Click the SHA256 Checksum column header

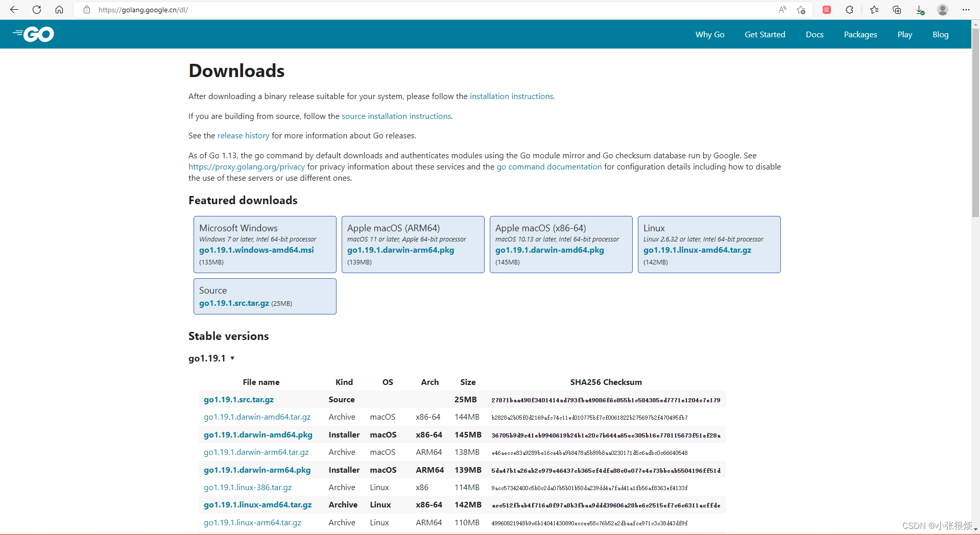[x=606, y=382]
